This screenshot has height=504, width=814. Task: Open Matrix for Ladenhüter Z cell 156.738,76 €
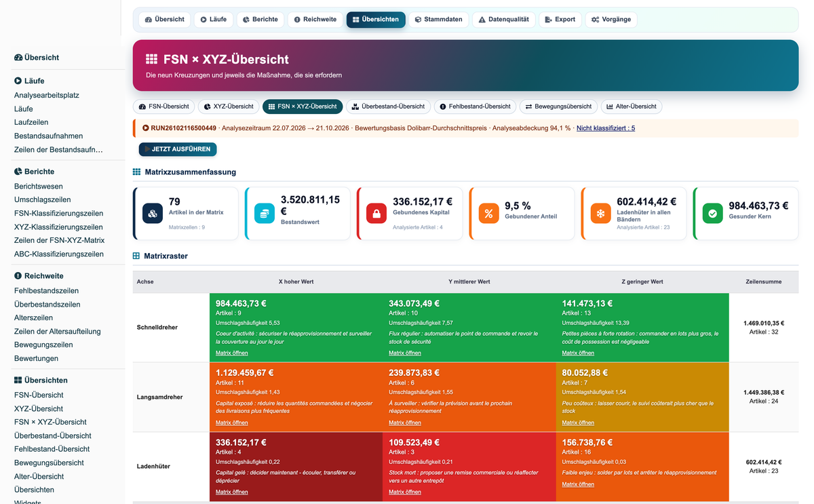tap(579, 484)
